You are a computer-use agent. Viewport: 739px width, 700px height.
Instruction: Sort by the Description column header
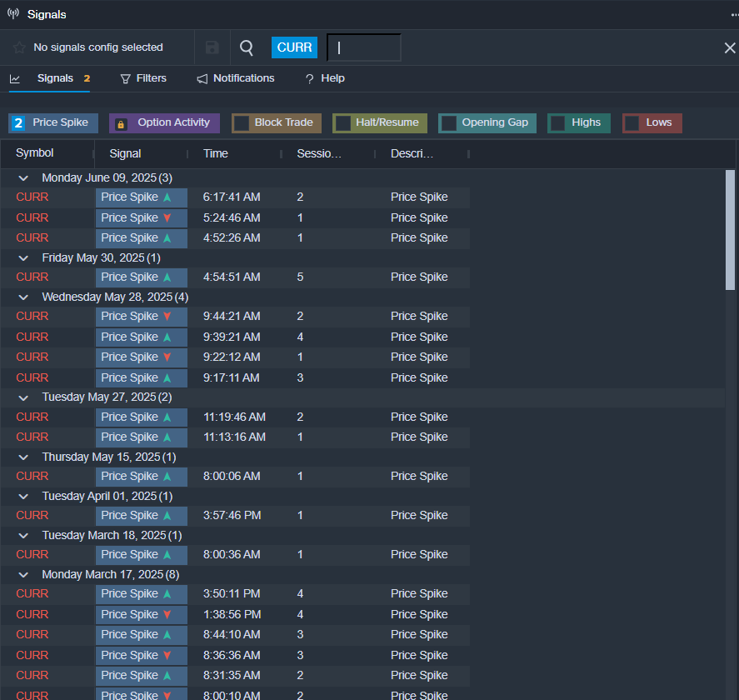tap(412, 153)
